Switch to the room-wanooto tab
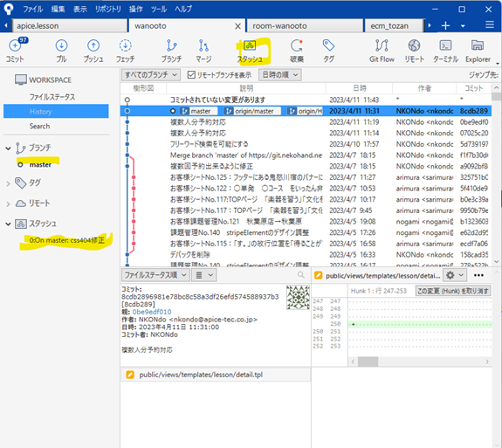The image size is (502, 448). 305,25
